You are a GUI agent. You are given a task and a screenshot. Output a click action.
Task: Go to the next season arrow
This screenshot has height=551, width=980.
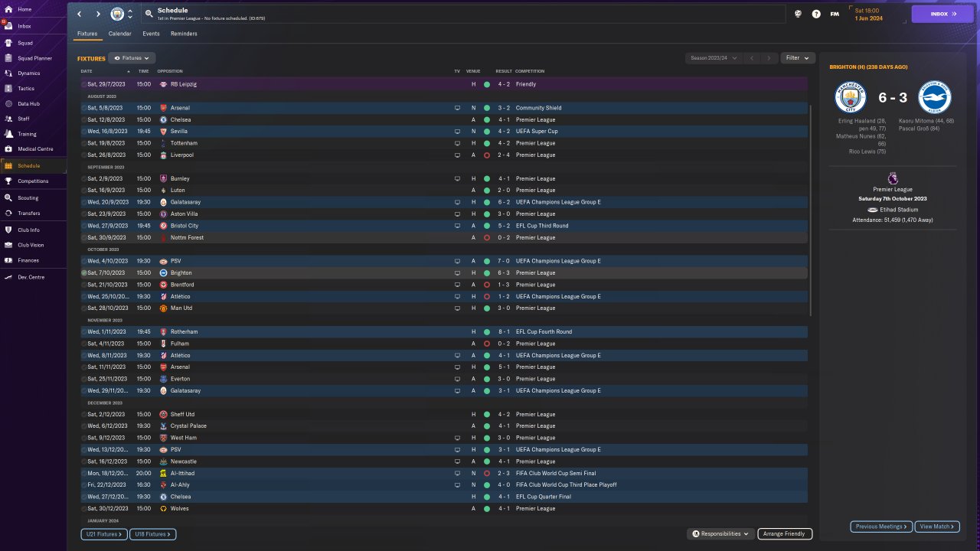(x=769, y=58)
